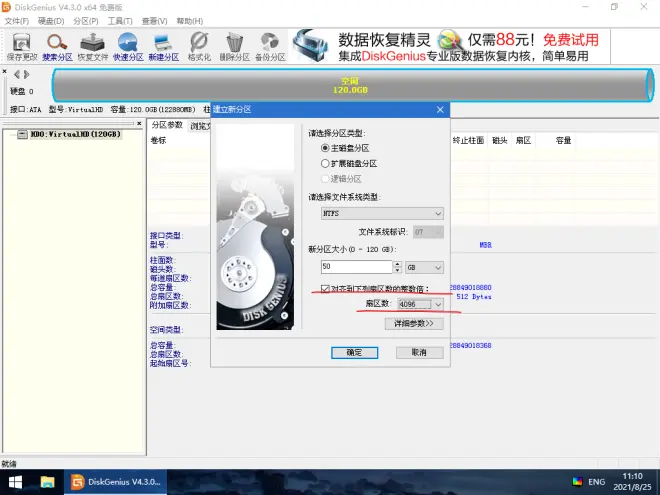The image size is (660, 495).
Task: Click the 卷标 column header
Action: pyautogui.click(x=158, y=141)
